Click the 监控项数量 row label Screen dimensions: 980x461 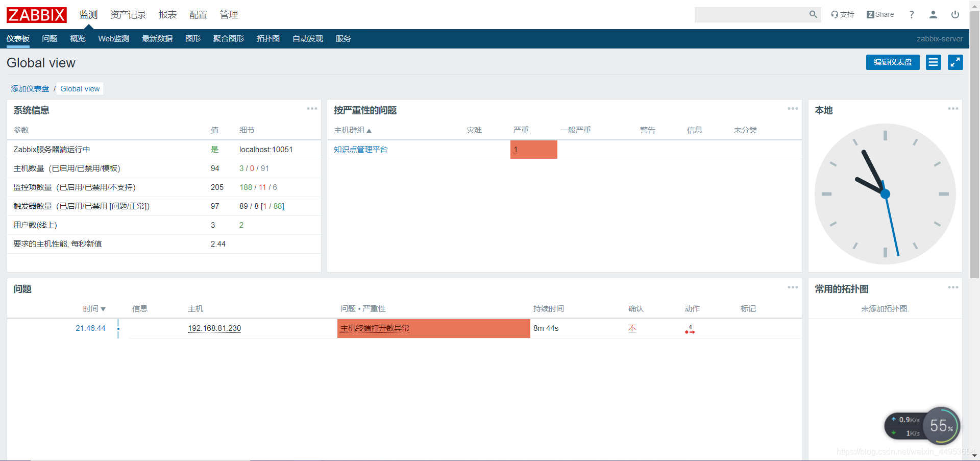point(75,187)
